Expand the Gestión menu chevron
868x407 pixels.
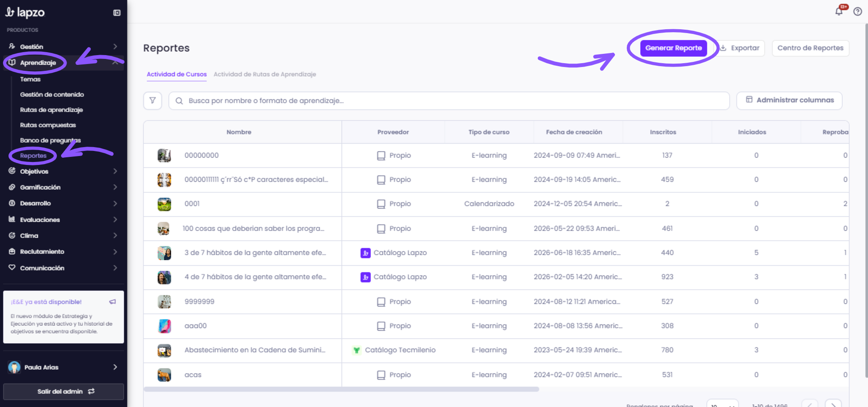(115, 46)
